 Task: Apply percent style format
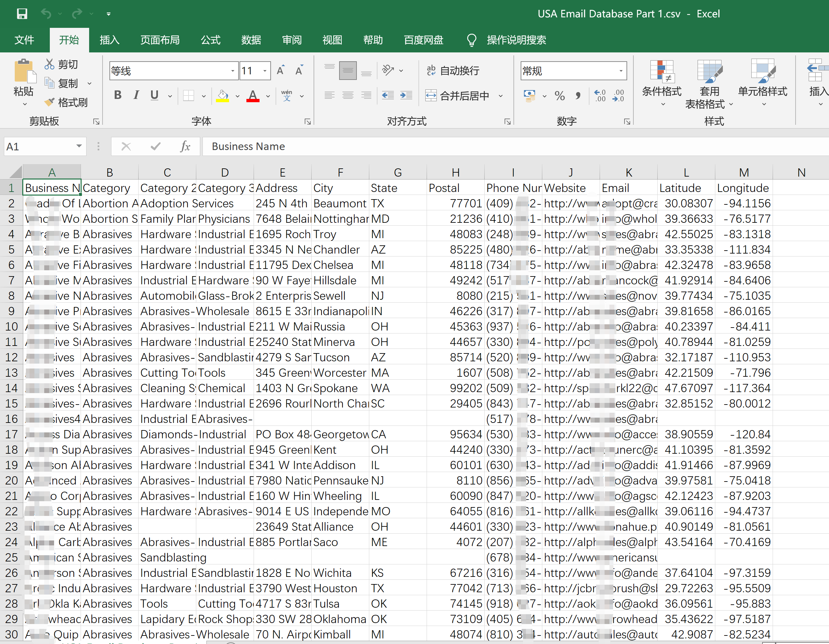click(560, 96)
